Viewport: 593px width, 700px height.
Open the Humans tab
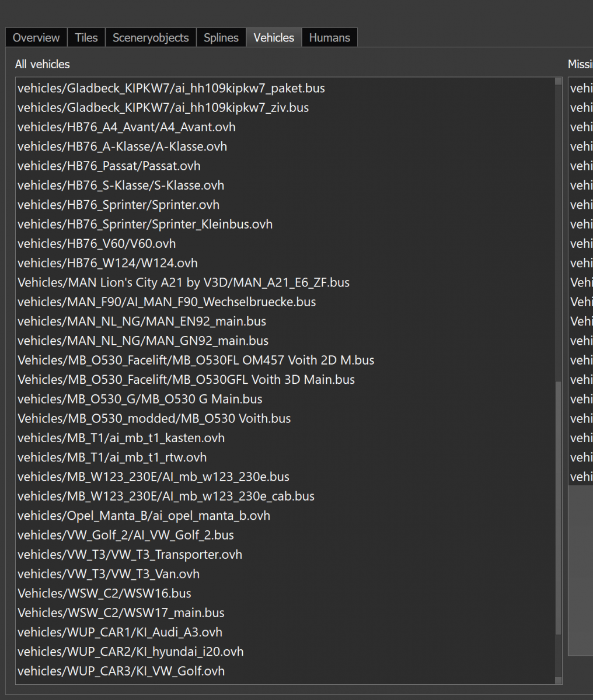pyautogui.click(x=329, y=38)
